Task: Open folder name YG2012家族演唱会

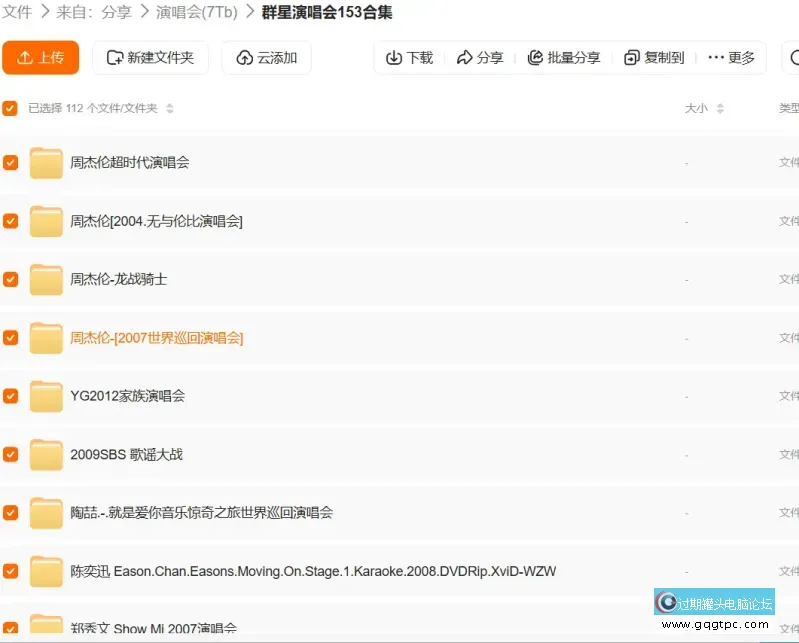Action: pos(127,396)
